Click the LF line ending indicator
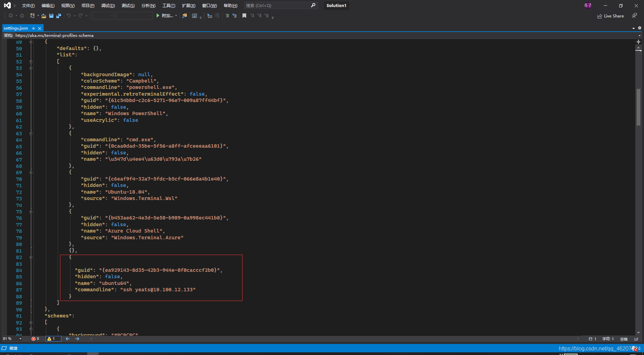The width and height of the screenshot is (644, 355). coord(636,339)
